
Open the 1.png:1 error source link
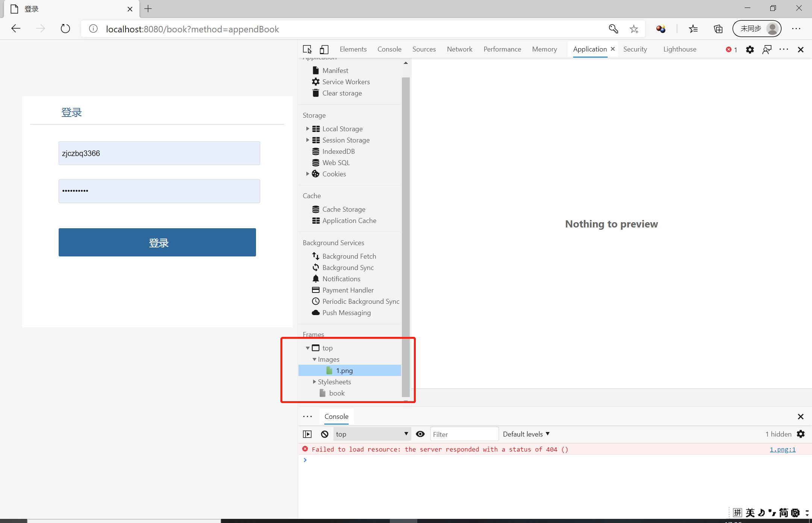pyautogui.click(x=782, y=449)
